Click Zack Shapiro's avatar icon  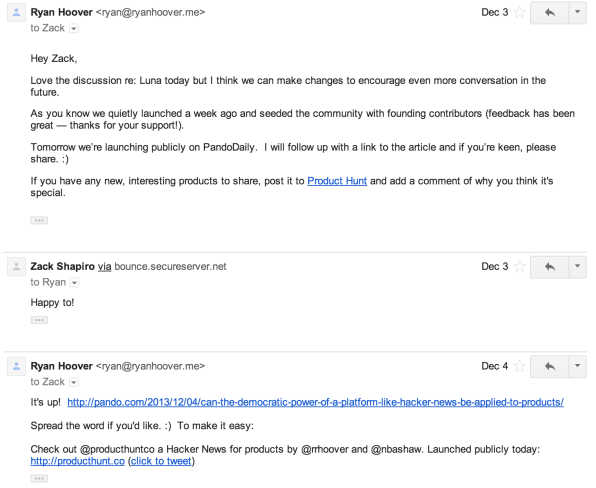pos(16,267)
